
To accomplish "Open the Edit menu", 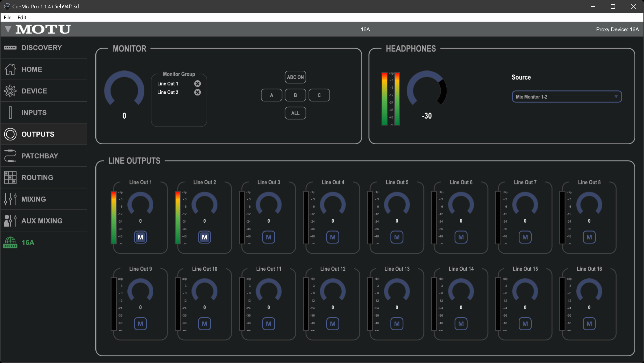I will 22,17.
